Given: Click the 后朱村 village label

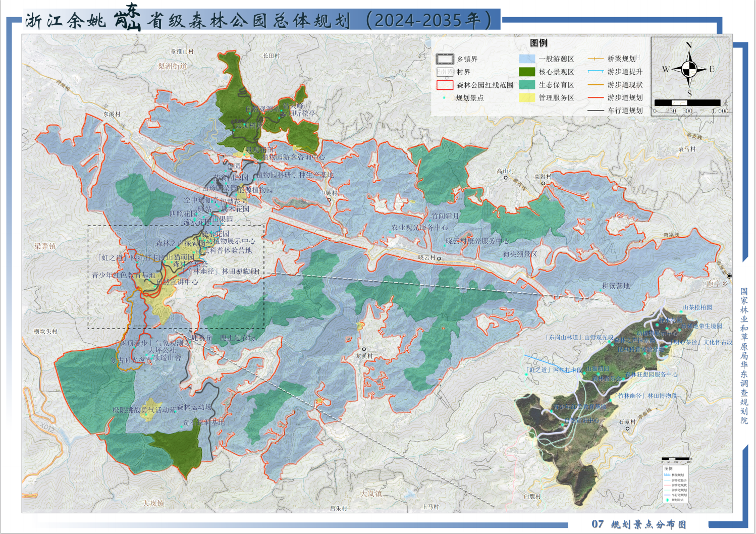Looking at the screenshot, I should tap(339, 508).
